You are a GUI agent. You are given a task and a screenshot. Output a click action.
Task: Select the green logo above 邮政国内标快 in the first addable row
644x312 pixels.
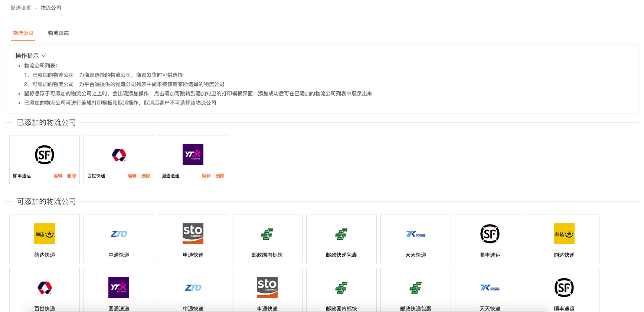coord(267,234)
